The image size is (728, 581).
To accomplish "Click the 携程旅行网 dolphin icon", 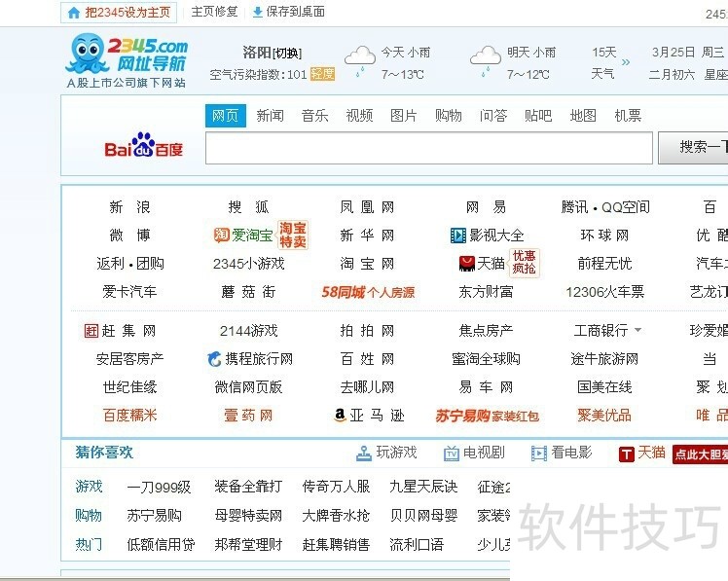I will pyautogui.click(x=214, y=358).
